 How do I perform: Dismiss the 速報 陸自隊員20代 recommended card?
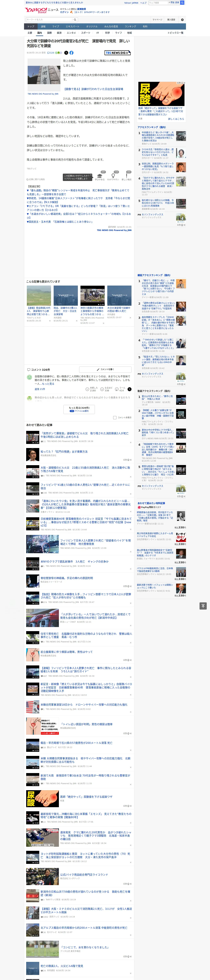[50, 321]
